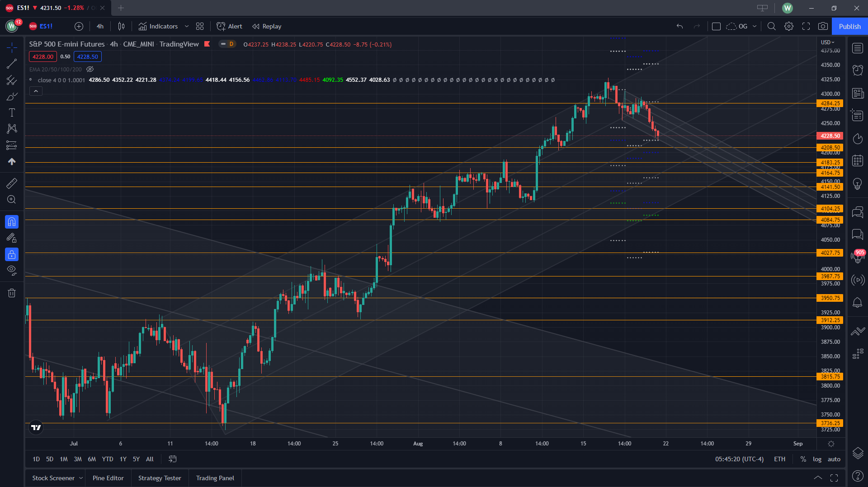The height and width of the screenshot is (487, 868).
Task: Open the Pine Editor tab
Action: point(108,478)
